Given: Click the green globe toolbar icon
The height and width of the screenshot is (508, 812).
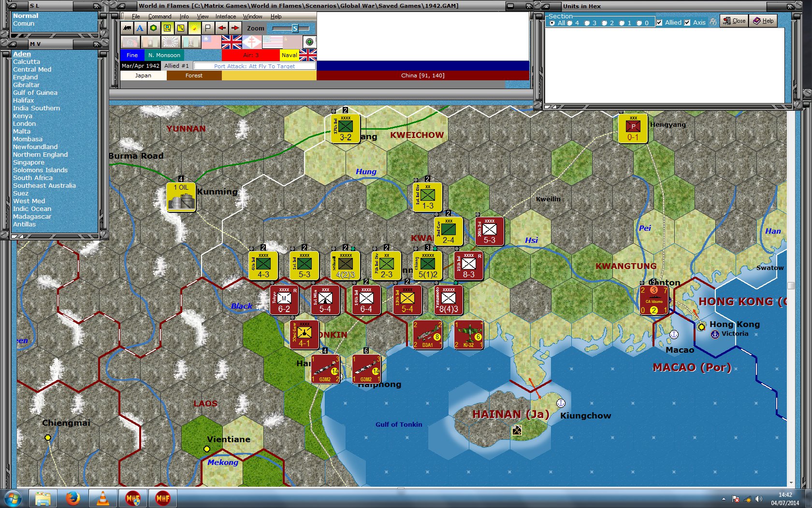Looking at the screenshot, I should pos(153,28).
